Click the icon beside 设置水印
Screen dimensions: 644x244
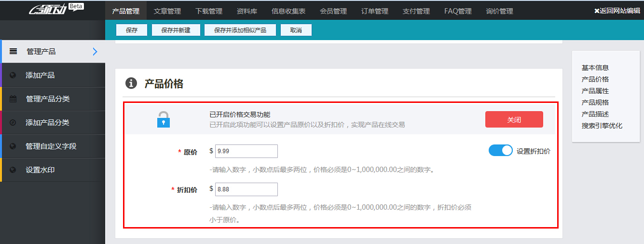13,170
